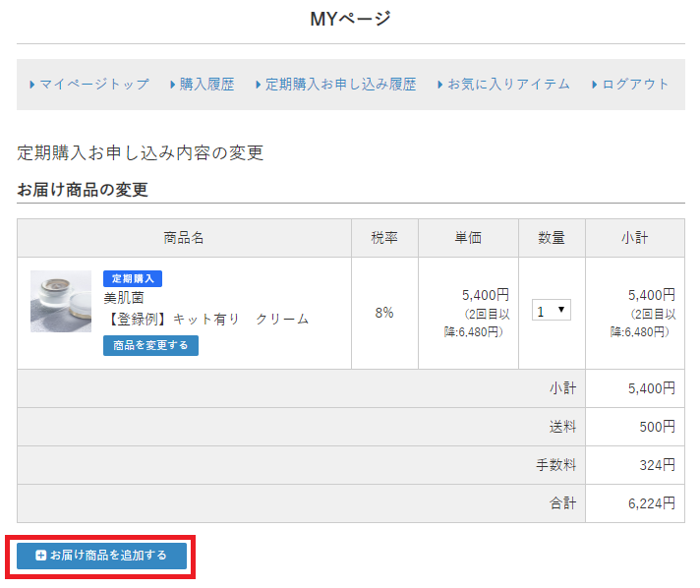Screen dimensions: 700x588
Task: Click arrow icon before マイページトップ
Action: pos(32,86)
